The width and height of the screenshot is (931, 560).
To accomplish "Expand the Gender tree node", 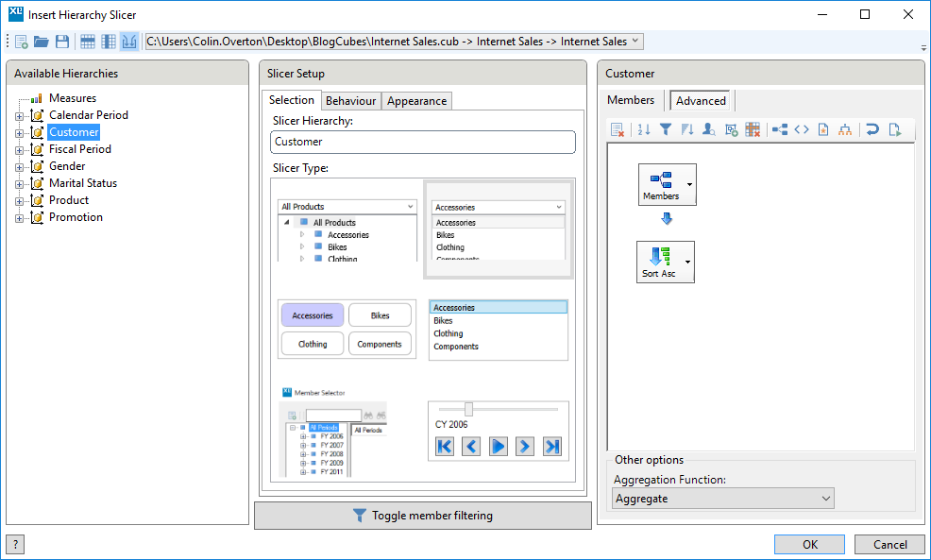I will (20, 167).
